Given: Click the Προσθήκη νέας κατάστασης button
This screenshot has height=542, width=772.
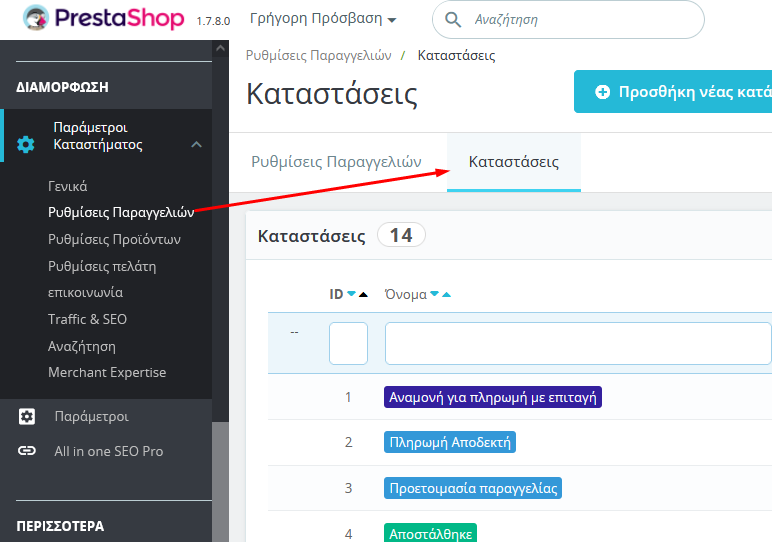Looking at the screenshot, I should 673,92.
